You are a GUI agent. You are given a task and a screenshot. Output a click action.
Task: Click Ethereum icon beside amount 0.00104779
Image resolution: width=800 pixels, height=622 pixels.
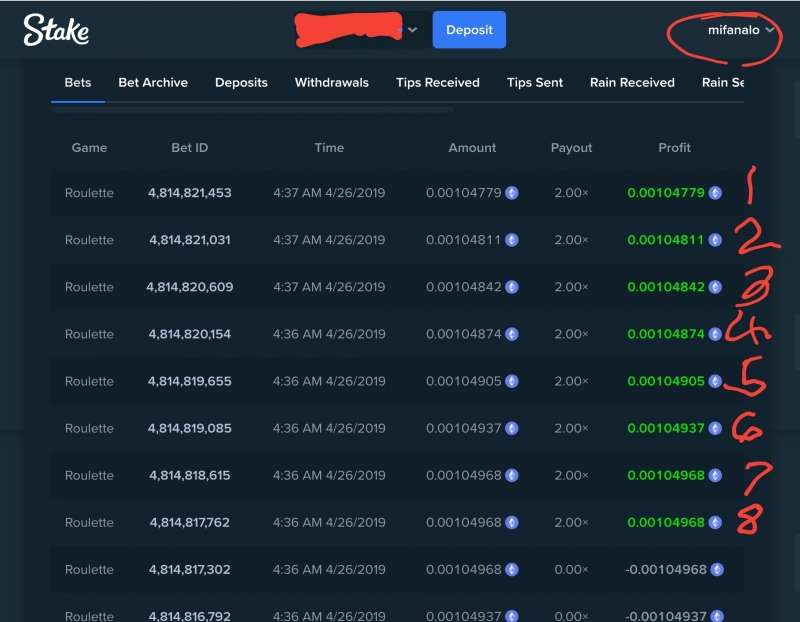(512, 193)
